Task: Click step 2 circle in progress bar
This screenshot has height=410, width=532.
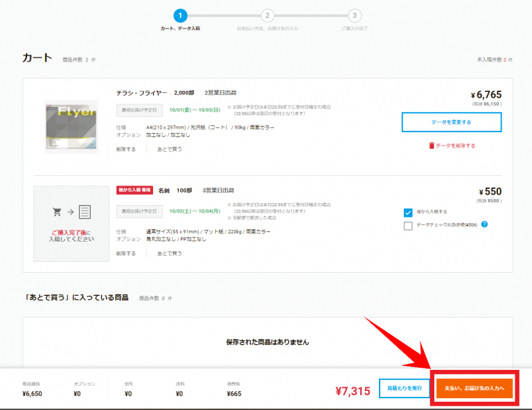Action: point(267,15)
